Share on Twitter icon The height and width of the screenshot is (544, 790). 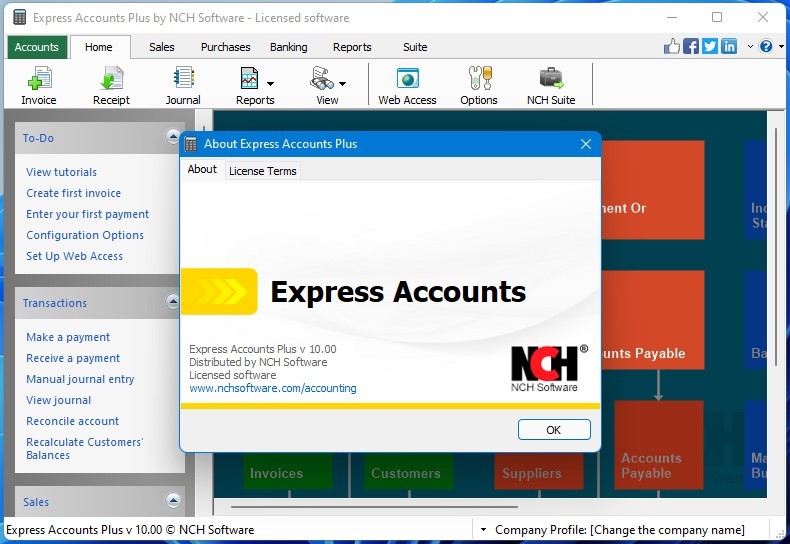tap(710, 46)
